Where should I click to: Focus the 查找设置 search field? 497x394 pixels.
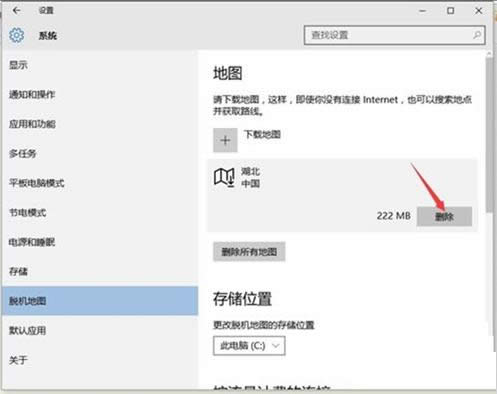pos(394,35)
